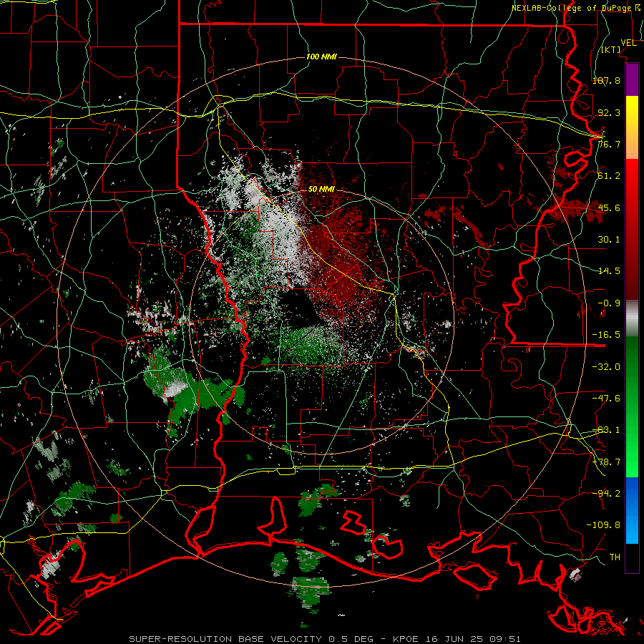Image resolution: width=644 pixels, height=644 pixels.
Task: Click the gray near-zero segment of color bar
Action: [632, 318]
